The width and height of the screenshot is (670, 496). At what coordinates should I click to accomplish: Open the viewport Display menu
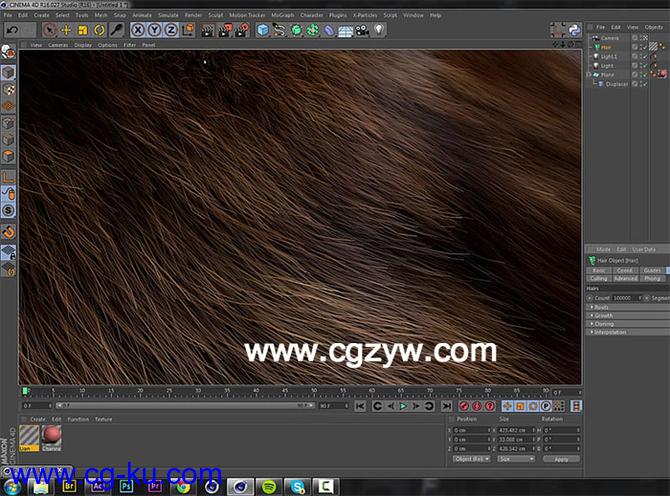(x=82, y=45)
